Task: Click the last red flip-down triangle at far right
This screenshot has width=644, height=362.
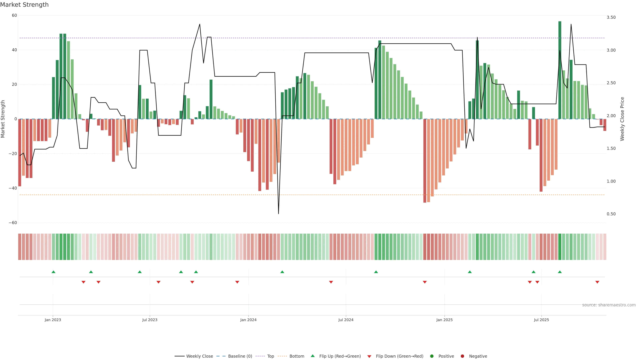Action: pyautogui.click(x=597, y=282)
